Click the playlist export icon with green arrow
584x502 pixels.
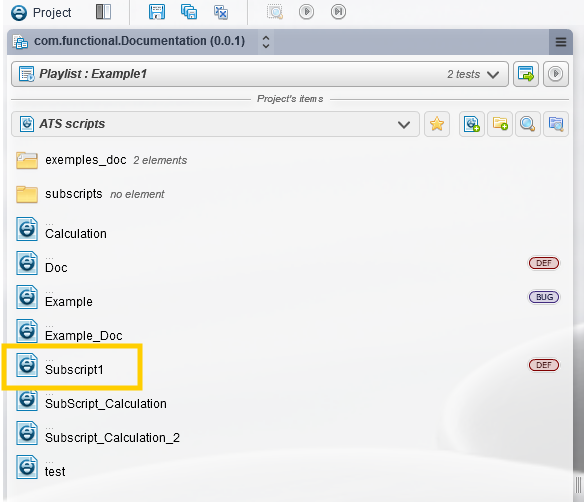(x=526, y=74)
